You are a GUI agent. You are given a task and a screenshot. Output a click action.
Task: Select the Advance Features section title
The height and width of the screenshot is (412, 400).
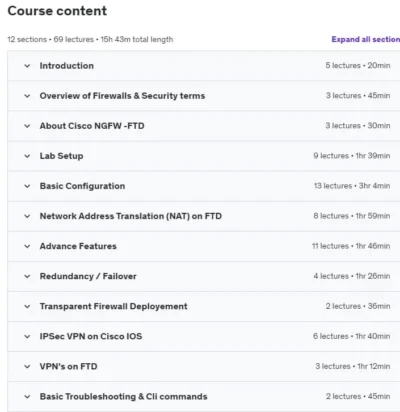pyautogui.click(x=78, y=246)
